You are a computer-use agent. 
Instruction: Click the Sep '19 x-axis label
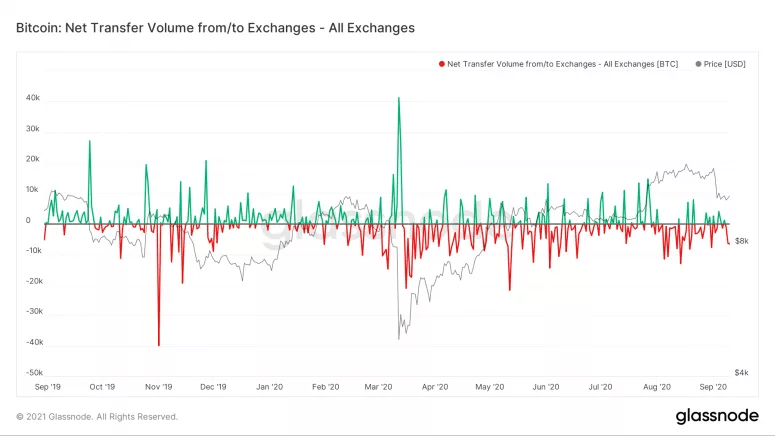coord(48,385)
